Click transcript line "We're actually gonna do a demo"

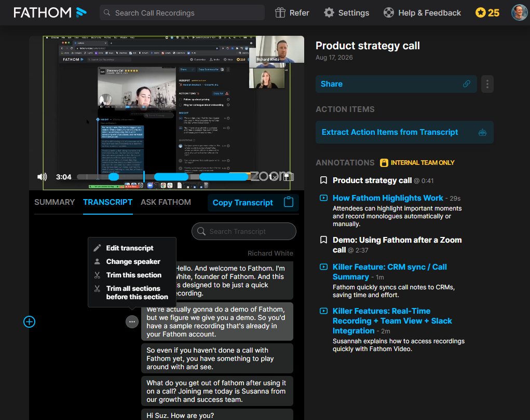(217, 322)
